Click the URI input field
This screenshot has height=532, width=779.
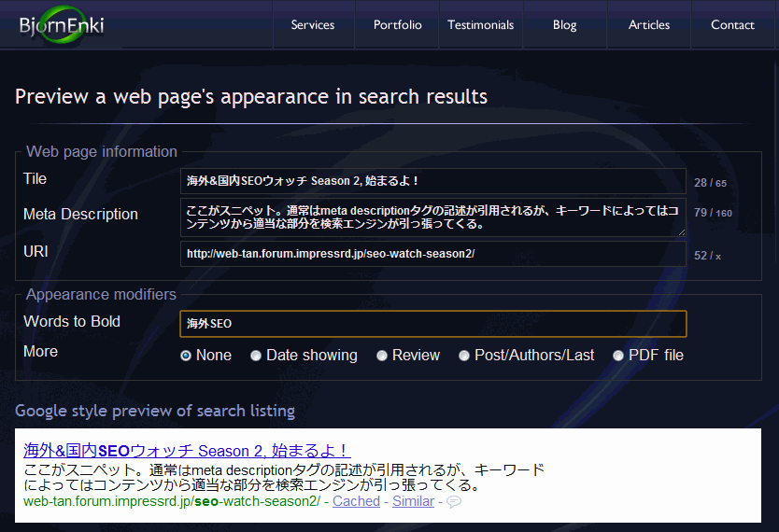pos(432,254)
